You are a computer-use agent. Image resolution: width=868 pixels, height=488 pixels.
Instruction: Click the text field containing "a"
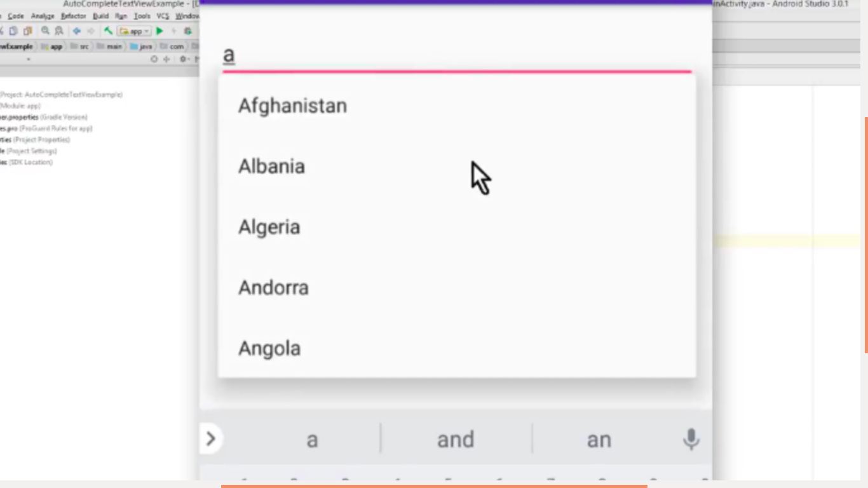(x=457, y=55)
